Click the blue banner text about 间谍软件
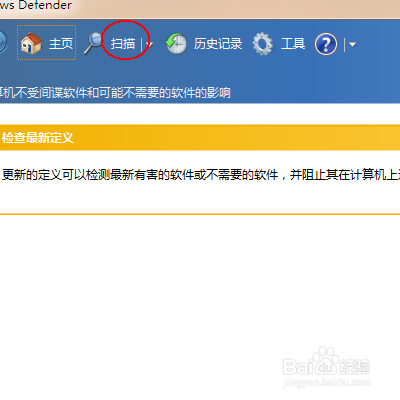 (x=115, y=93)
